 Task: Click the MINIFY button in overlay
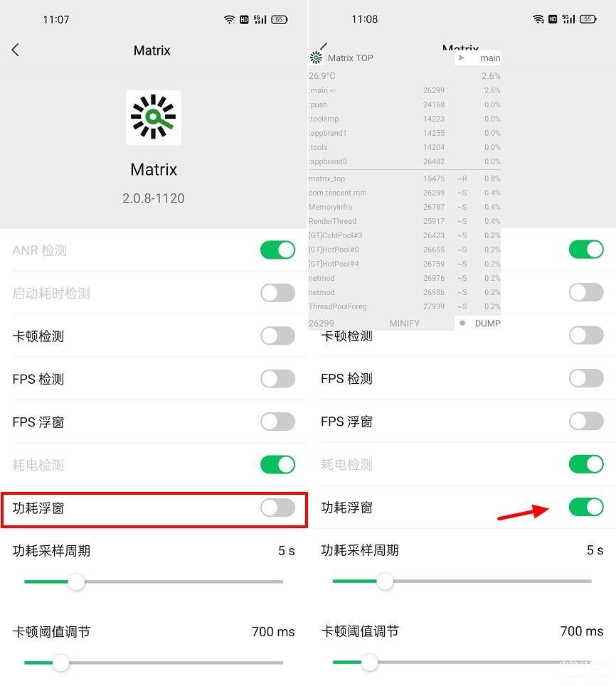pyautogui.click(x=404, y=323)
